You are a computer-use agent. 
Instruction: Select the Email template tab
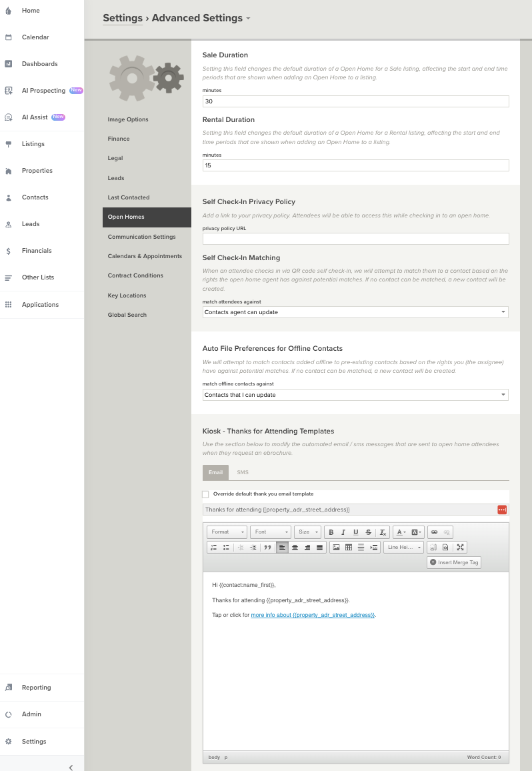point(215,472)
